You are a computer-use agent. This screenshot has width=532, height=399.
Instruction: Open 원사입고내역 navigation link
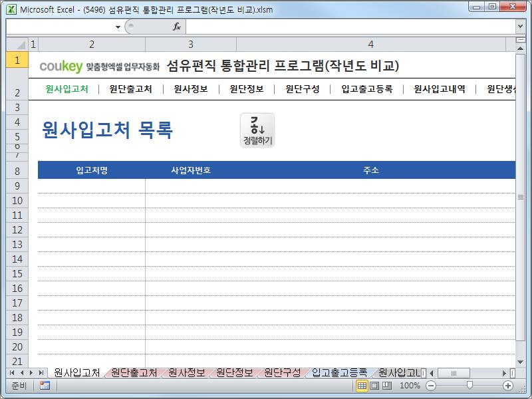[x=440, y=89]
